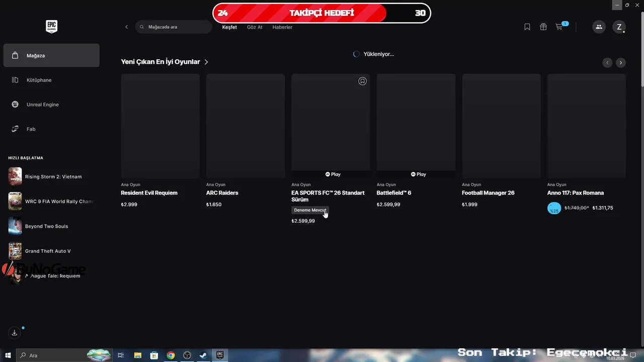Open OBS Studio from the taskbar
Viewport: 644px width, 362px height.
coord(187,355)
